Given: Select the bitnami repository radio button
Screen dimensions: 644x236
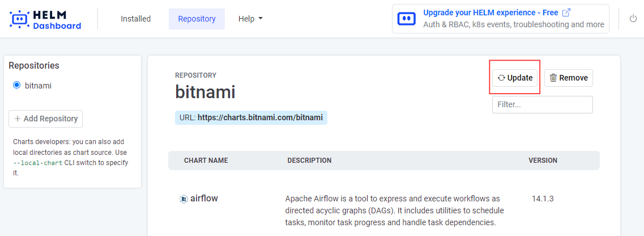Looking at the screenshot, I should 16,86.
